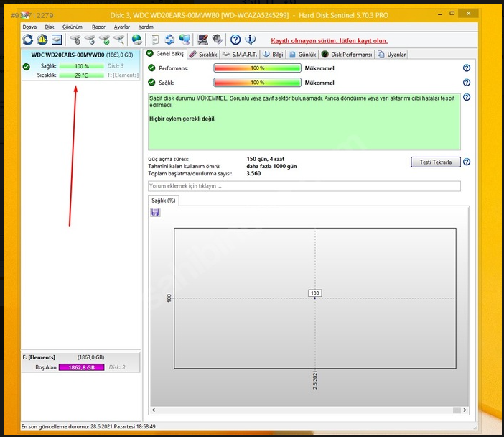Image resolution: width=504 pixels, height=437 pixels.
Task: Click the status bar last update text
Action: coord(88,426)
